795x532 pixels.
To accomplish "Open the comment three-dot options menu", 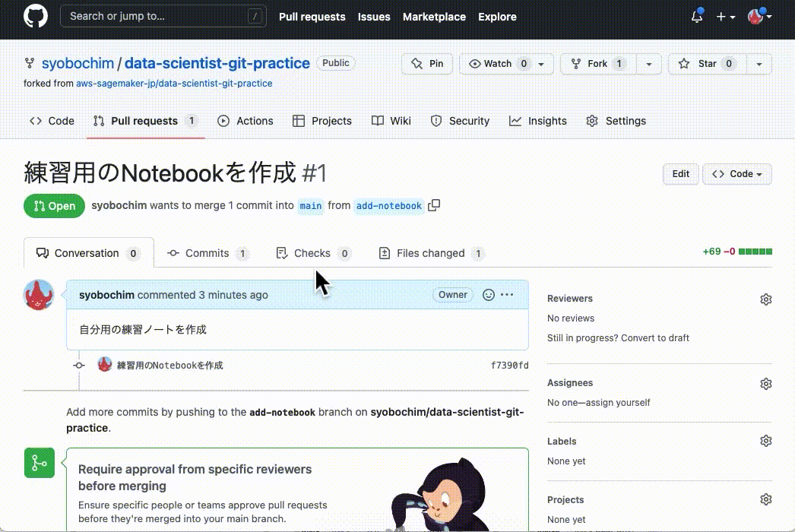I will tap(507, 295).
